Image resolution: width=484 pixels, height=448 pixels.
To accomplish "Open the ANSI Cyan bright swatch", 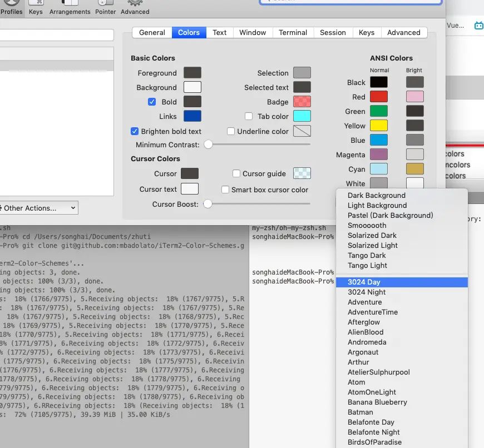I will (x=415, y=168).
